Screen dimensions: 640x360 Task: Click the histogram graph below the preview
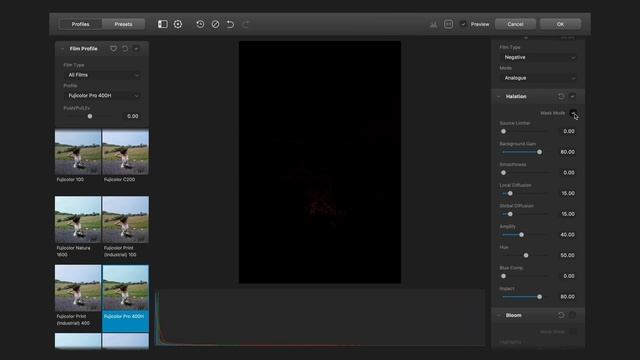point(320,318)
